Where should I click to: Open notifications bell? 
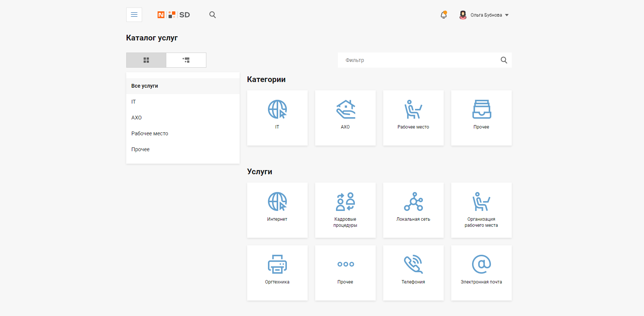(x=444, y=15)
